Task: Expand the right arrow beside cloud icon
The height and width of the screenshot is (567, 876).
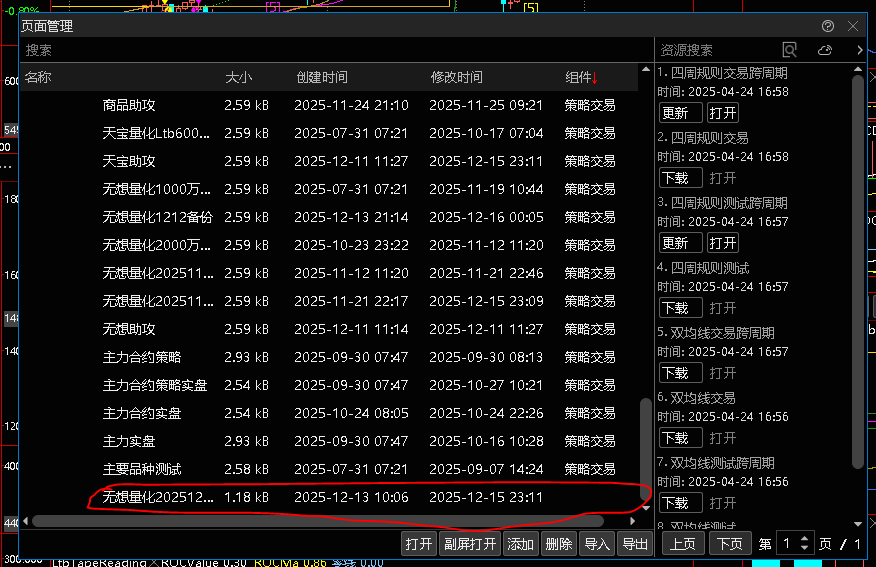Action: (x=860, y=50)
